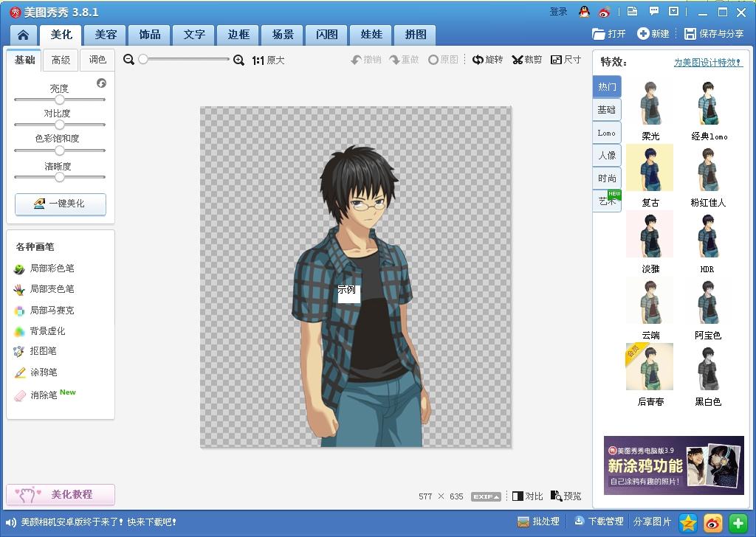Select the 局部变色笔 brush tool
The width and height of the screenshot is (756, 537).
click(45, 289)
